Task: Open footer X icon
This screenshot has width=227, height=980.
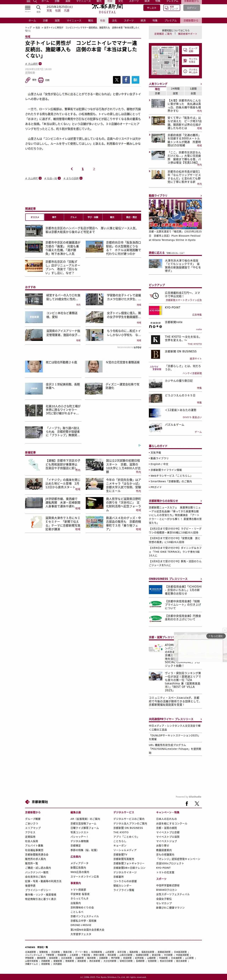Action: click(197, 804)
